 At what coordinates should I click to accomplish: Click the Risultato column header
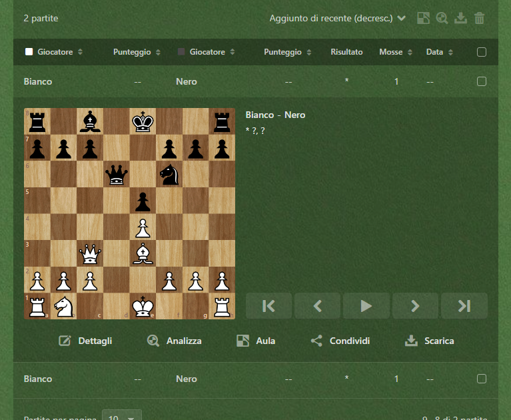click(346, 52)
